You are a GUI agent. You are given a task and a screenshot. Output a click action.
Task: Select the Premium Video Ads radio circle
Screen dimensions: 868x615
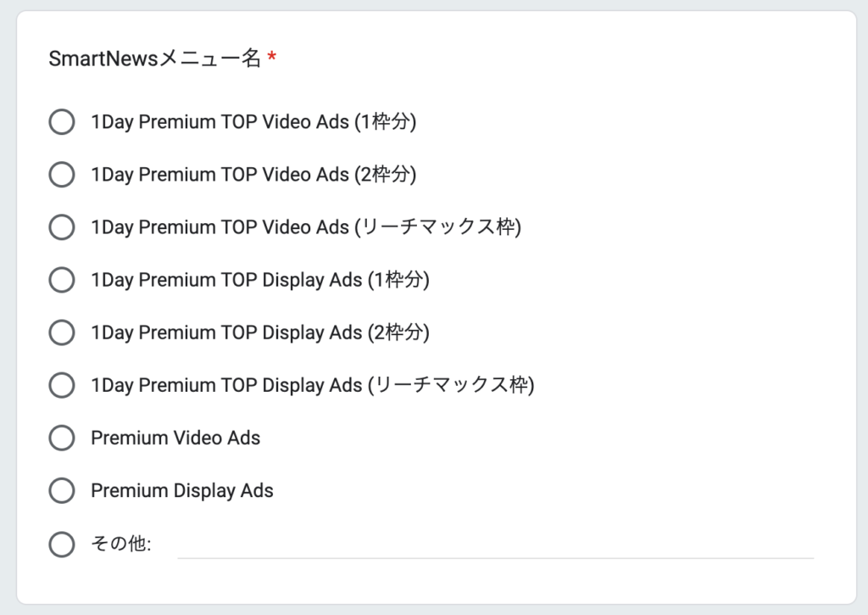pyautogui.click(x=62, y=438)
